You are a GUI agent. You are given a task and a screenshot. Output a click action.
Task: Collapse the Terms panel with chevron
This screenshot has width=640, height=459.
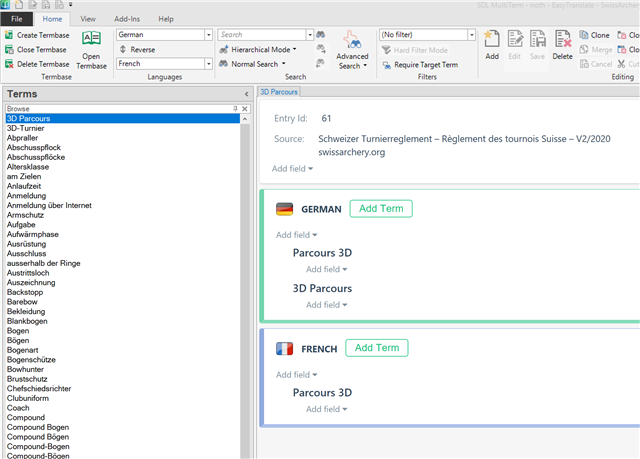(x=247, y=94)
